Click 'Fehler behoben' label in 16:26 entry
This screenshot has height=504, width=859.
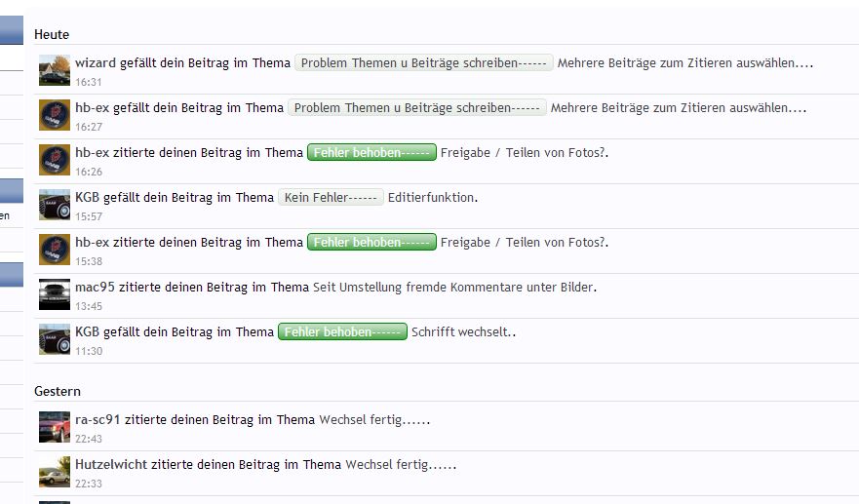372,152
